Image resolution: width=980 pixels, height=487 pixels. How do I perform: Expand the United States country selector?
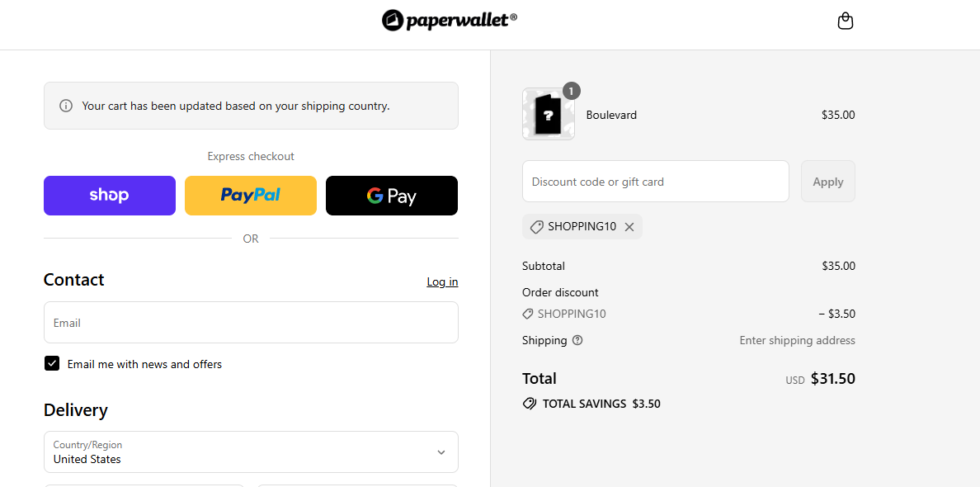(x=251, y=452)
